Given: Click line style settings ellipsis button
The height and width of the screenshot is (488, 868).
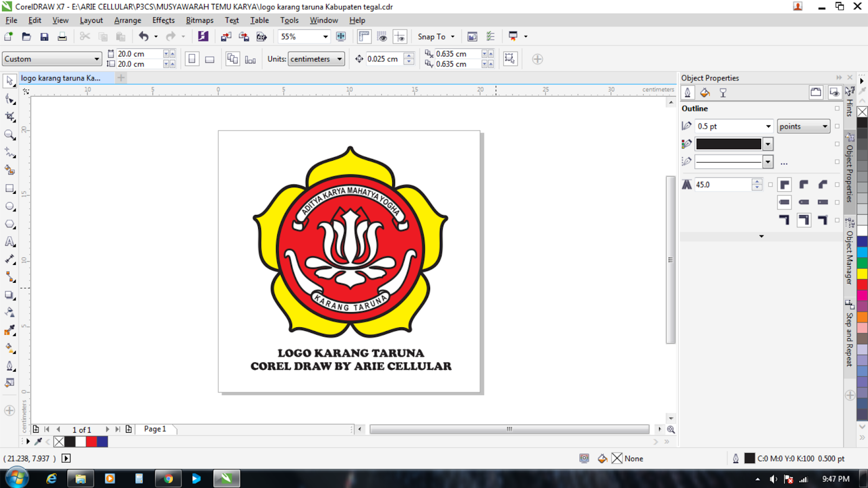Looking at the screenshot, I should (784, 163).
